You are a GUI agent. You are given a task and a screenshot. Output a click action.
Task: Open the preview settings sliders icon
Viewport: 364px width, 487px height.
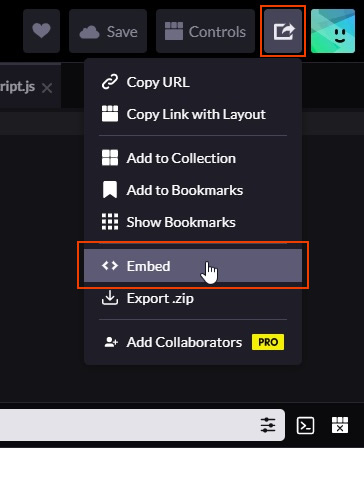(268, 425)
